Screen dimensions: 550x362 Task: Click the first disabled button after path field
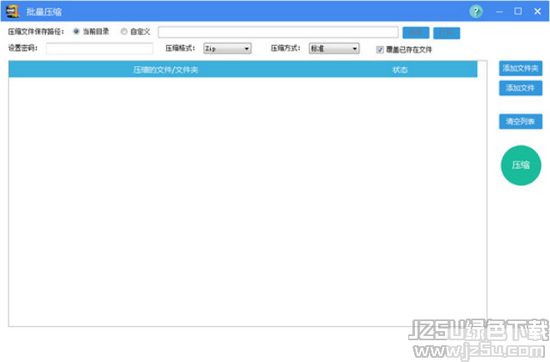pyautogui.click(x=416, y=33)
